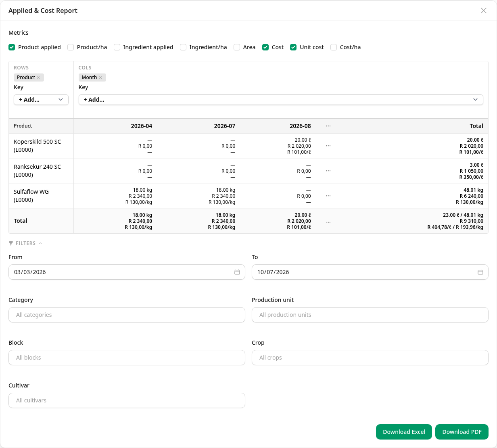Show hidden columns via header ellipsis
This screenshot has height=448, width=497.
pos(328,126)
